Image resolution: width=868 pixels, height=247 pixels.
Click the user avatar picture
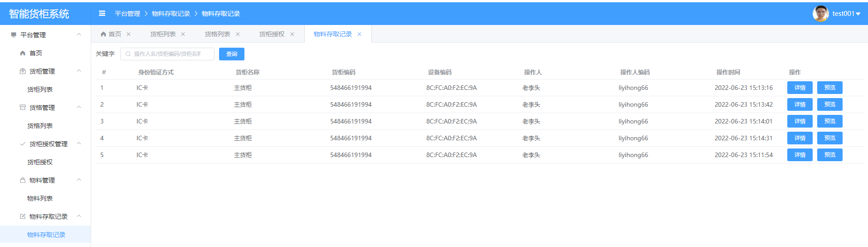(x=820, y=14)
